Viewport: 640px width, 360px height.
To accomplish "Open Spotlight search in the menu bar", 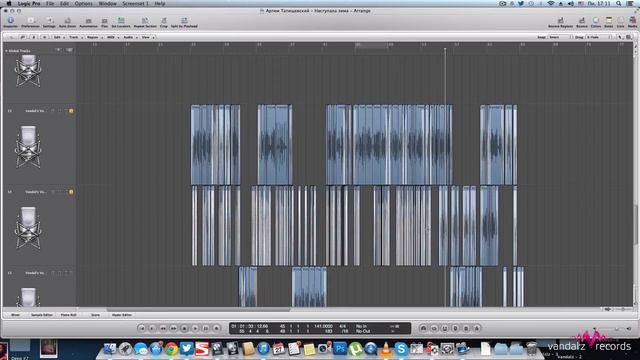I will 619,3.
